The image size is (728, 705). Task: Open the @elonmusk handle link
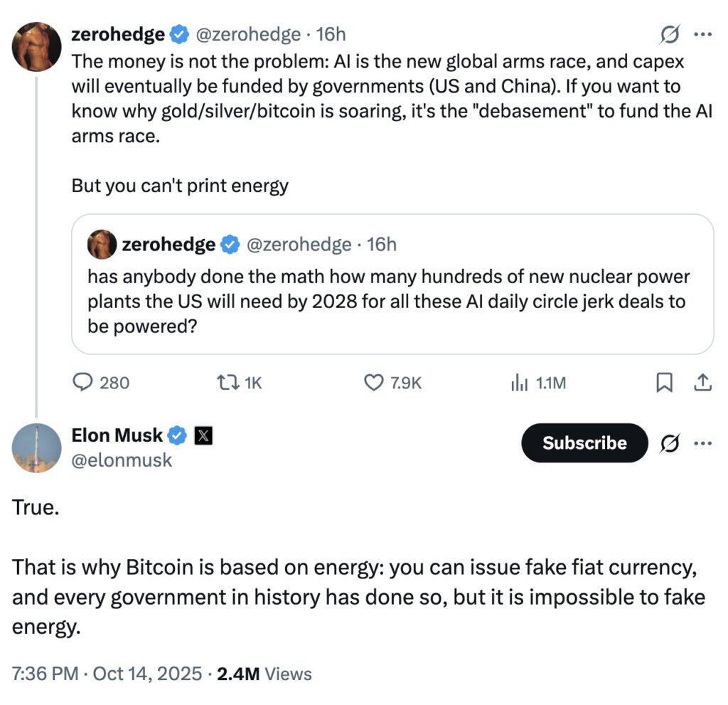pos(122,460)
